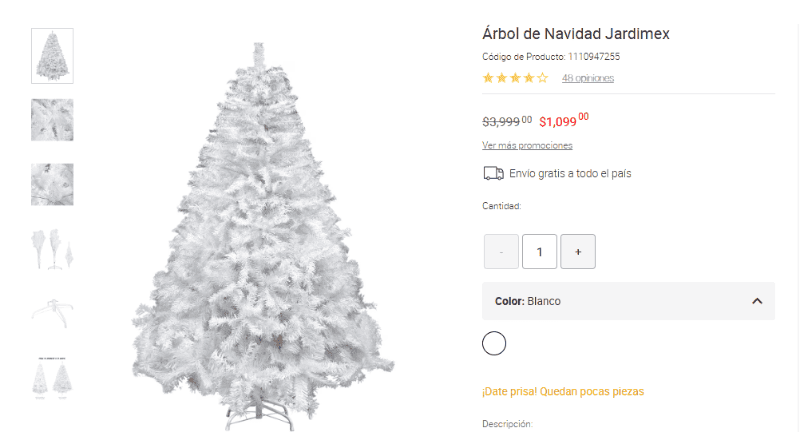The image size is (800, 432).
Task: Click the $1,099 sale price
Action: [564, 120]
